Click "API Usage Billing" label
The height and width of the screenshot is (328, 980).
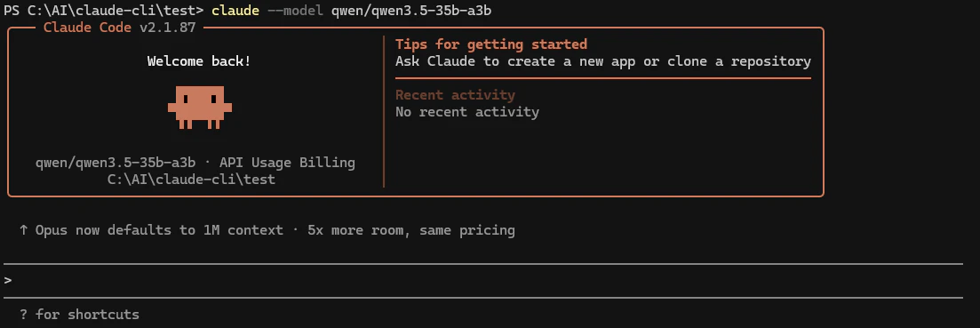tap(288, 163)
